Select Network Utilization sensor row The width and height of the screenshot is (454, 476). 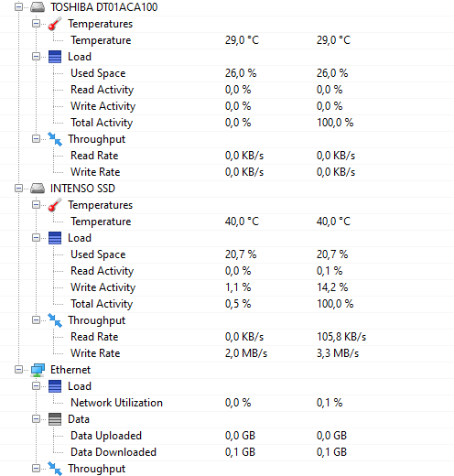[227, 403]
